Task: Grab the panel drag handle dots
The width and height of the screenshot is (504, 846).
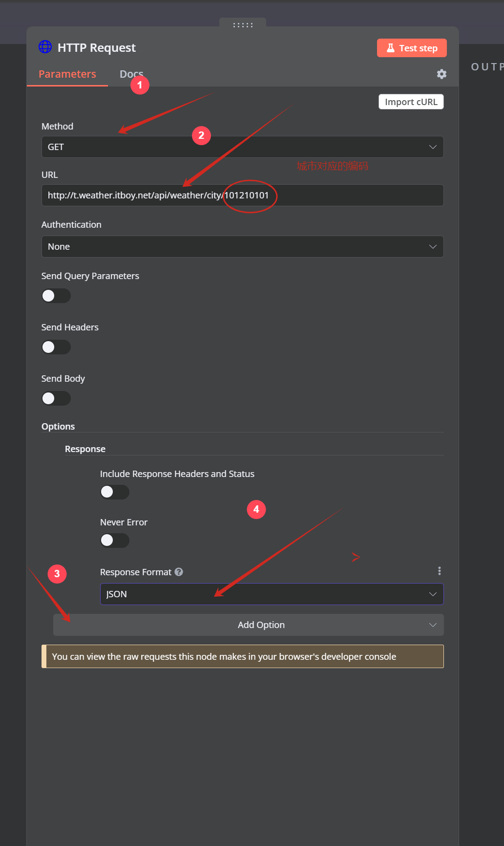Action: pos(243,25)
